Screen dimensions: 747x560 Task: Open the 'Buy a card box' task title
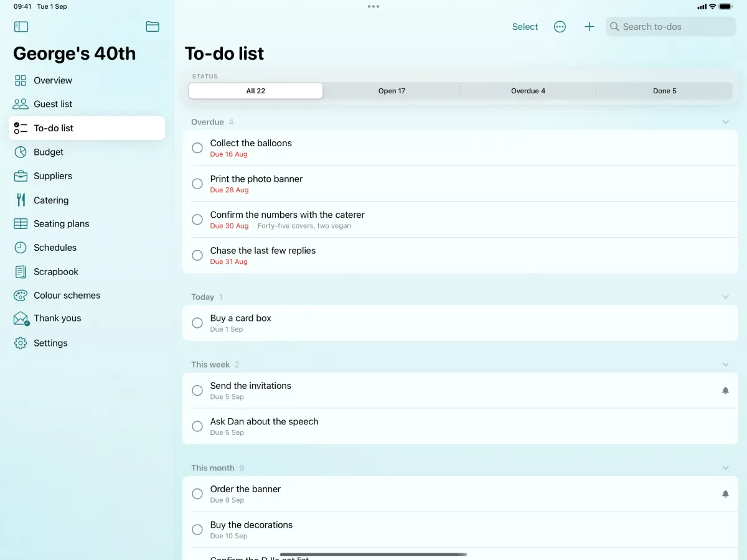[240, 318]
